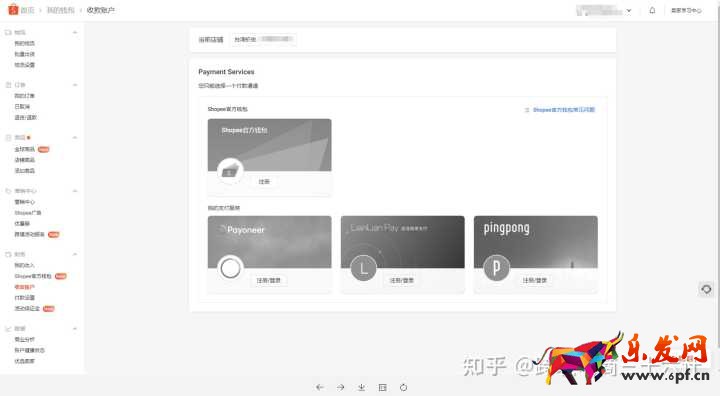The height and width of the screenshot is (396, 720).
Task: Open Shopee官方钱包 in the sidebar menu
Action: 33,276
